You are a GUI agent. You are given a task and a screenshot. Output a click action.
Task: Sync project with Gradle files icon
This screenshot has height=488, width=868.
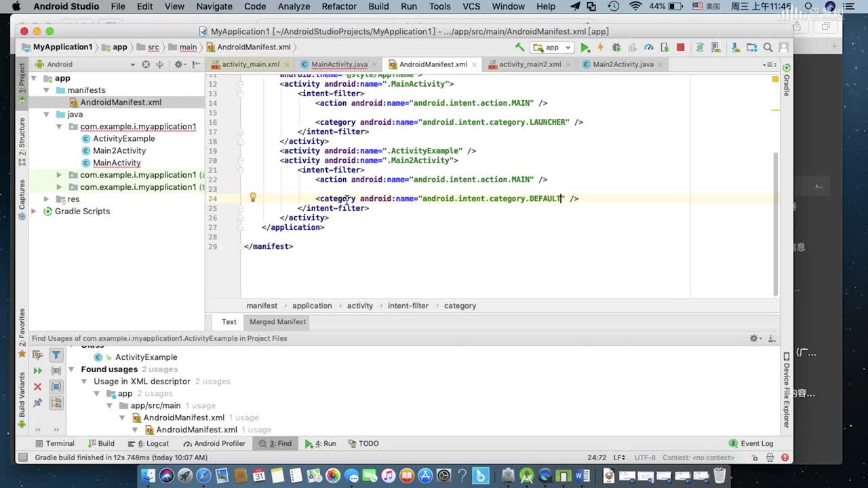pos(700,47)
